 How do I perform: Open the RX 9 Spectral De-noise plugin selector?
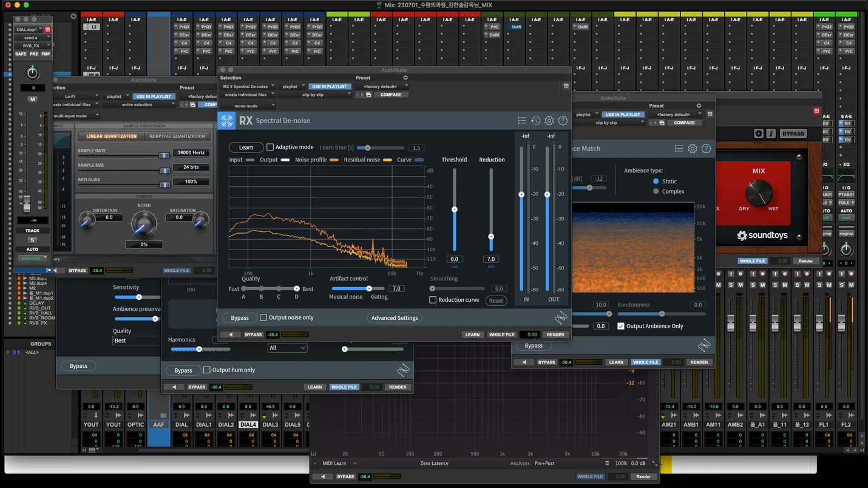(248, 87)
